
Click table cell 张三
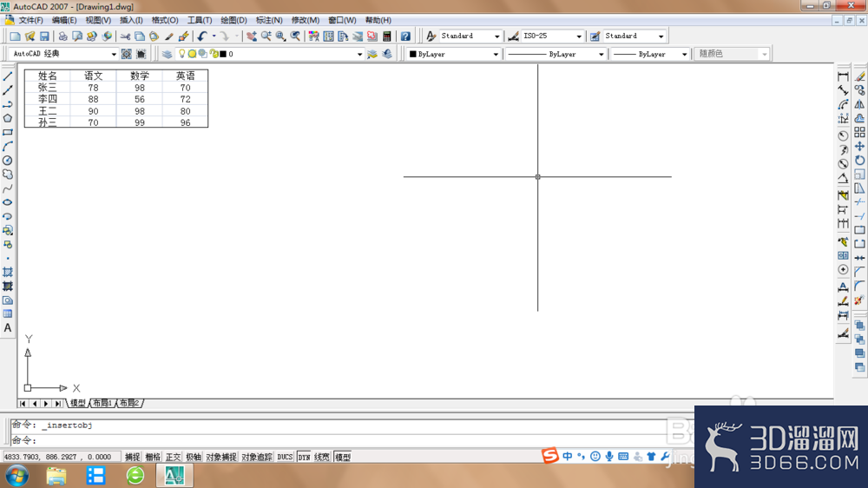coord(48,88)
